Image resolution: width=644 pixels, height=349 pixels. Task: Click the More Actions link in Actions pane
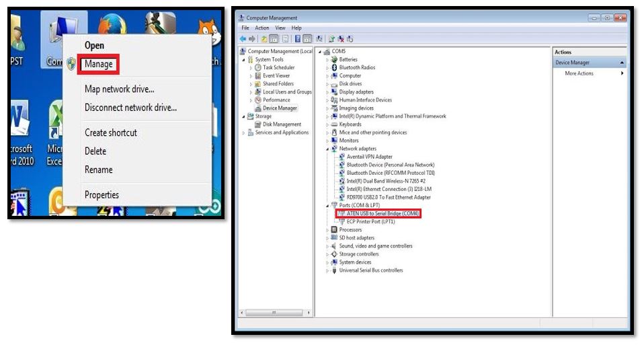pyautogui.click(x=579, y=73)
